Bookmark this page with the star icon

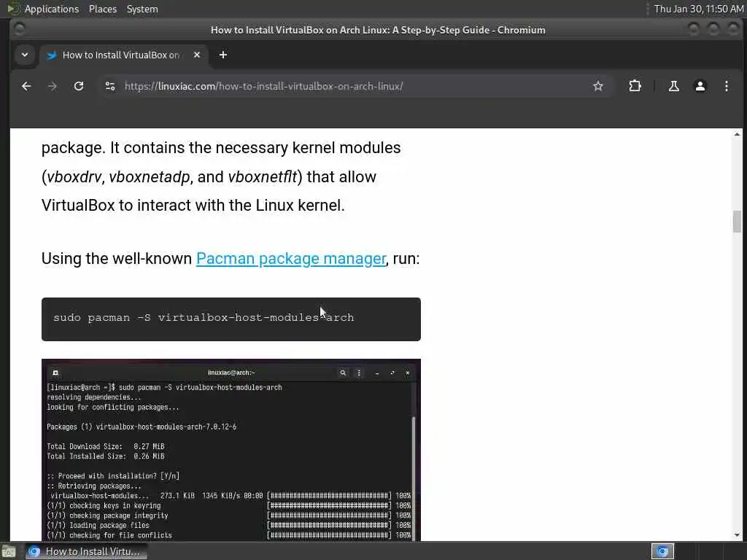click(598, 86)
